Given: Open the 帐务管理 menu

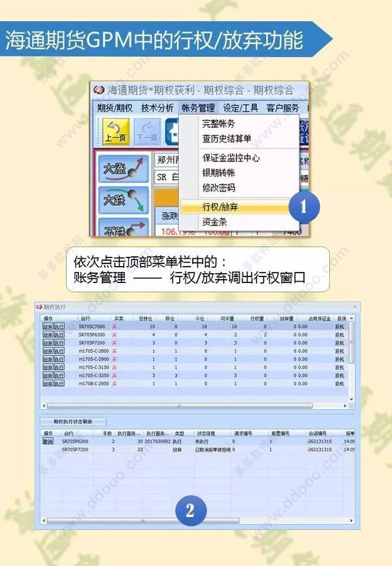Looking at the screenshot, I should [198, 108].
